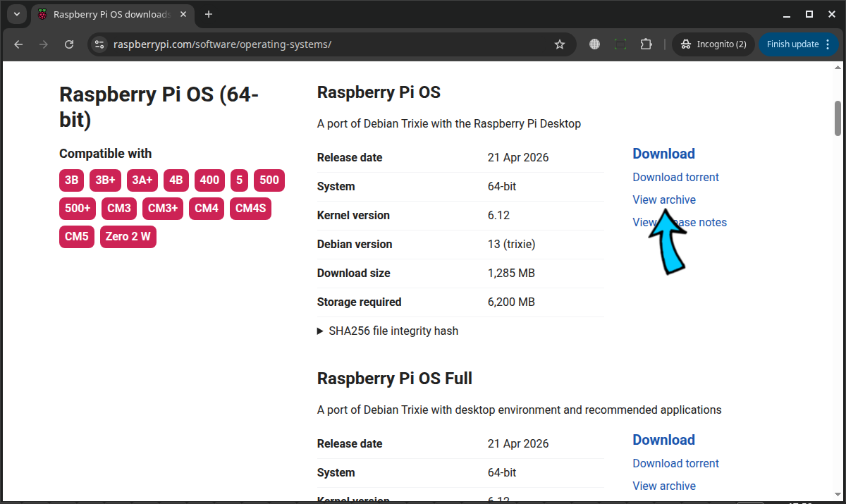
Task: Click the Compatible with label
Action: coord(106,154)
